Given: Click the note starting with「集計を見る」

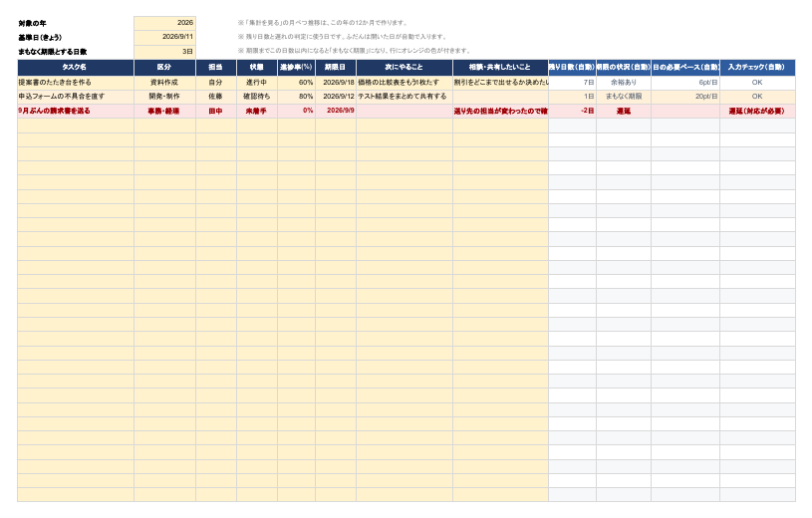Looking at the screenshot, I should coord(323,23).
